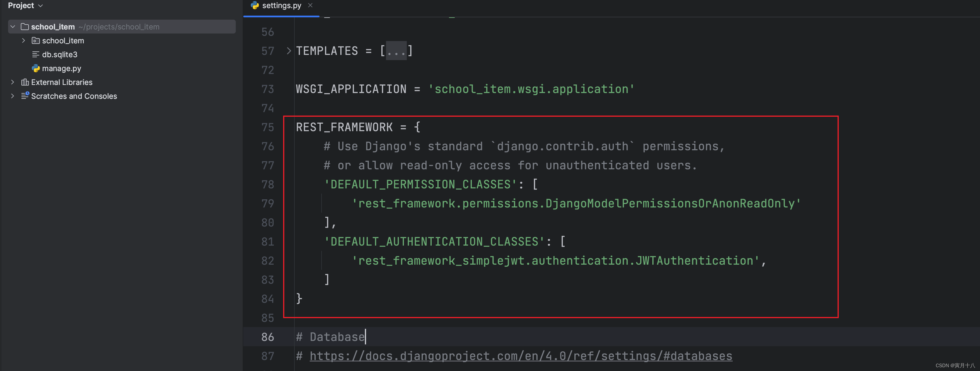Click the External Libraries icon
The width and height of the screenshot is (980, 371).
pos(25,82)
